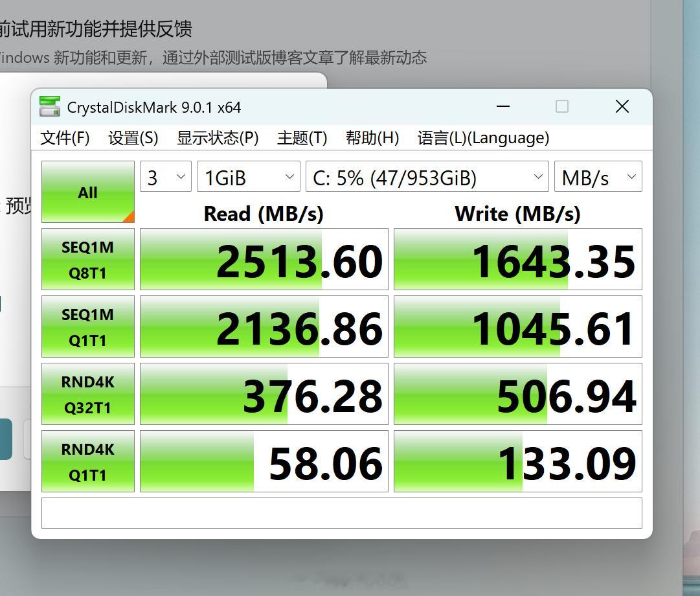Screen dimensions: 700x596
Task: Start the SEQ1M Q1T1 test
Action: (x=87, y=327)
